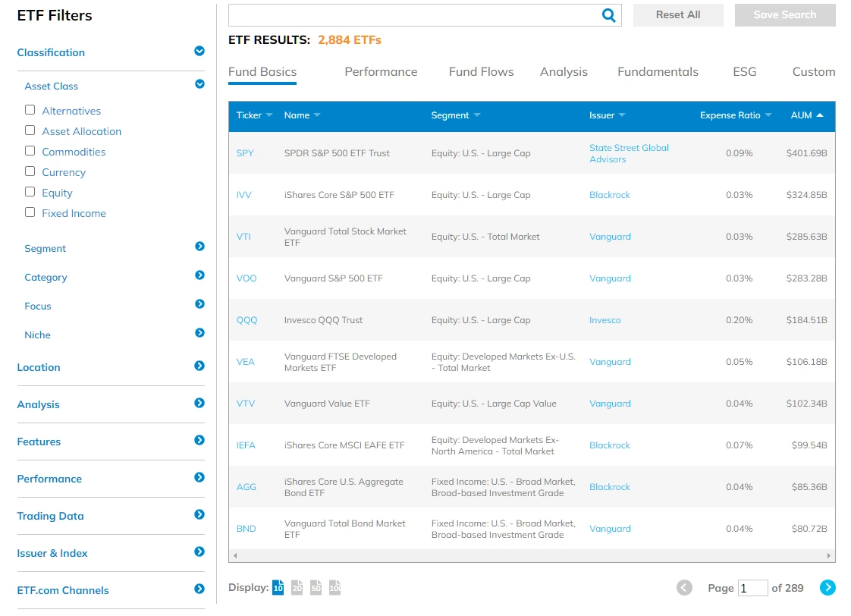This screenshot has height=616, width=851.
Task: Open Blackrock issuer link in IEFA row
Action: click(610, 445)
